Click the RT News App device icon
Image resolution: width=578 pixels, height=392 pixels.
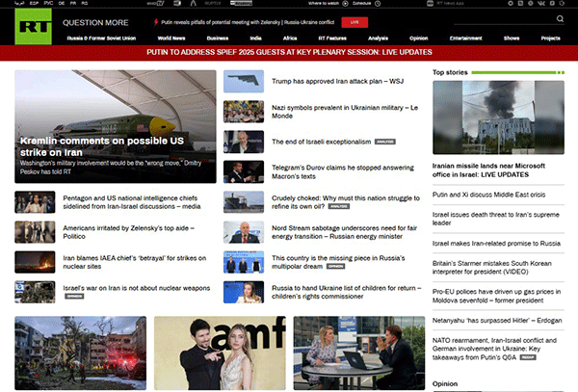[430, 3]
